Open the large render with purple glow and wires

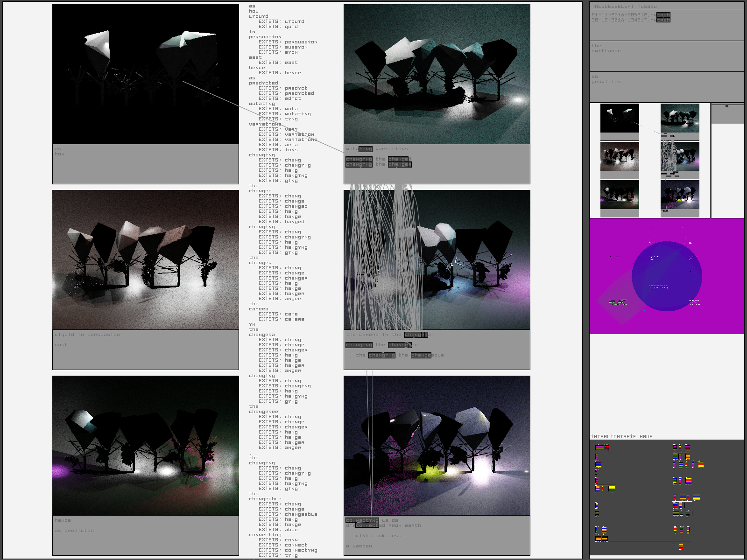437,260
